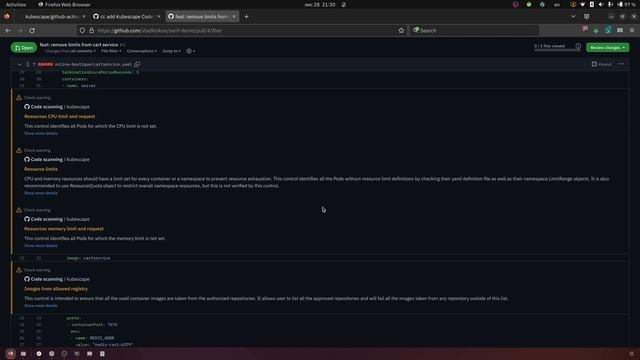Reload the current GitHub page

(x=32, y=30)
